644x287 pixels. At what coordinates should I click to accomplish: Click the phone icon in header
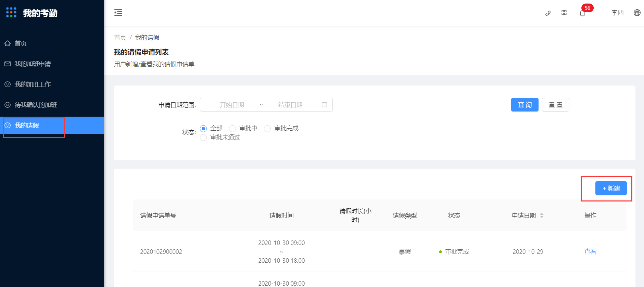(x=548, y=13)
